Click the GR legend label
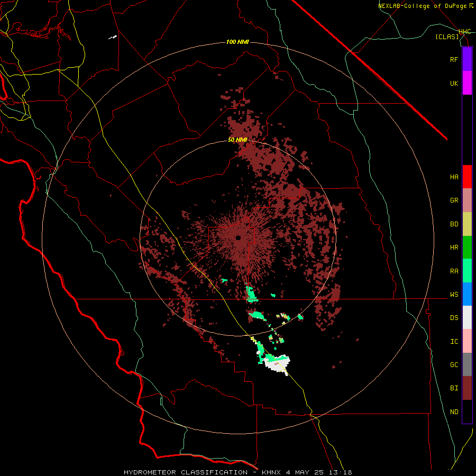 (454, 200)
